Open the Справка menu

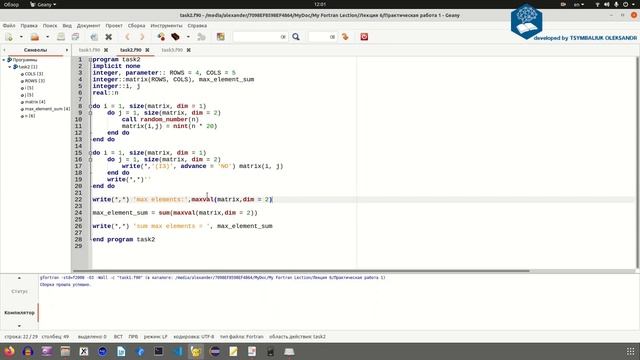pos(197,26)
